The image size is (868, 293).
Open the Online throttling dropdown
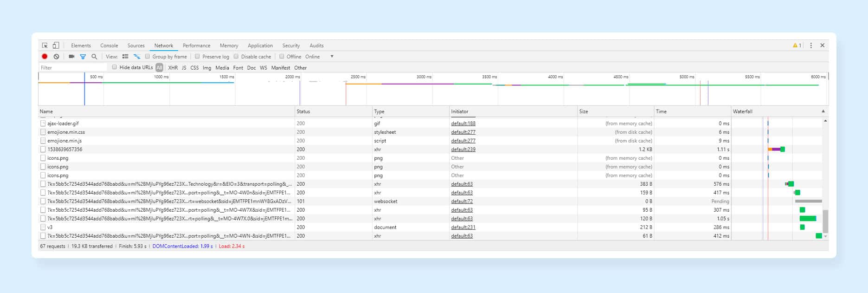[x=331, y=57]
